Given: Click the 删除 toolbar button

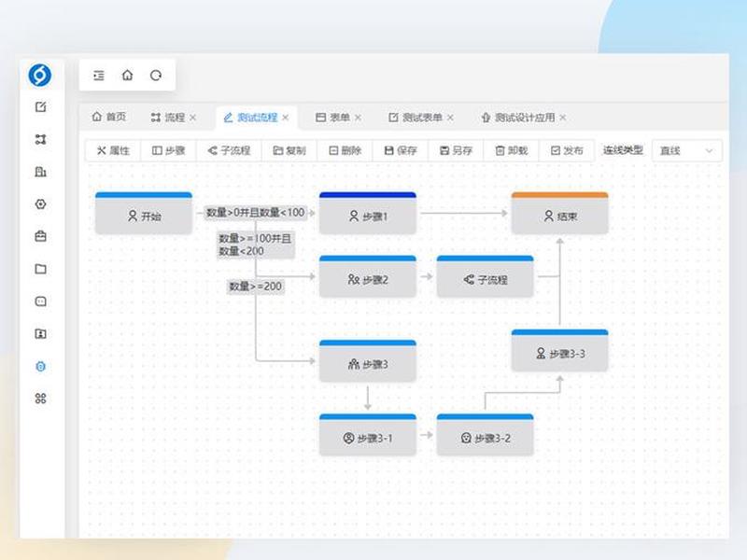Looking at the screenshot, I should click(x=345, y=150).
